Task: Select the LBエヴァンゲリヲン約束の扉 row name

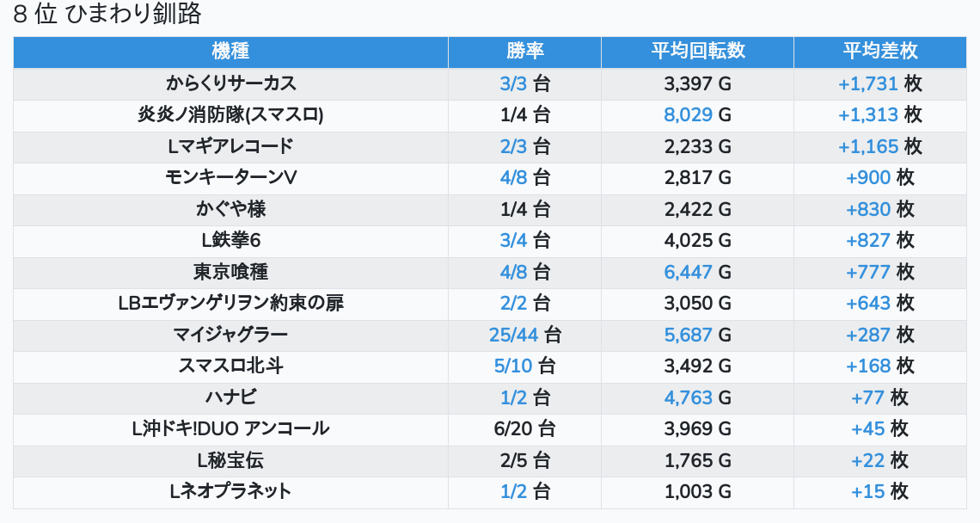Action: point(230,304)
